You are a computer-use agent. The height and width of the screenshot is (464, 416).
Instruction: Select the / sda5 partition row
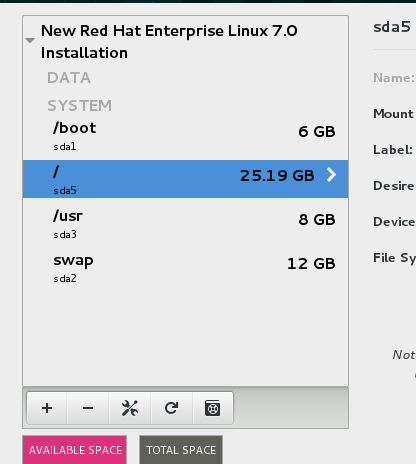185,179
